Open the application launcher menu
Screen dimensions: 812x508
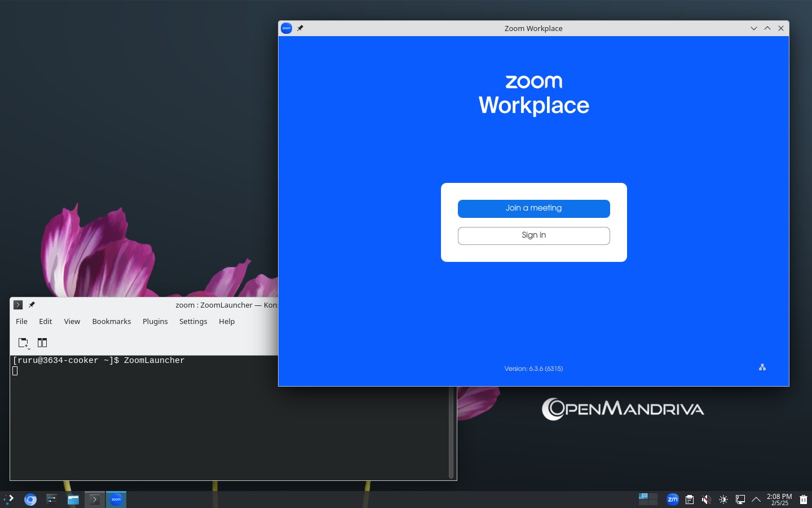pos(9,499)
